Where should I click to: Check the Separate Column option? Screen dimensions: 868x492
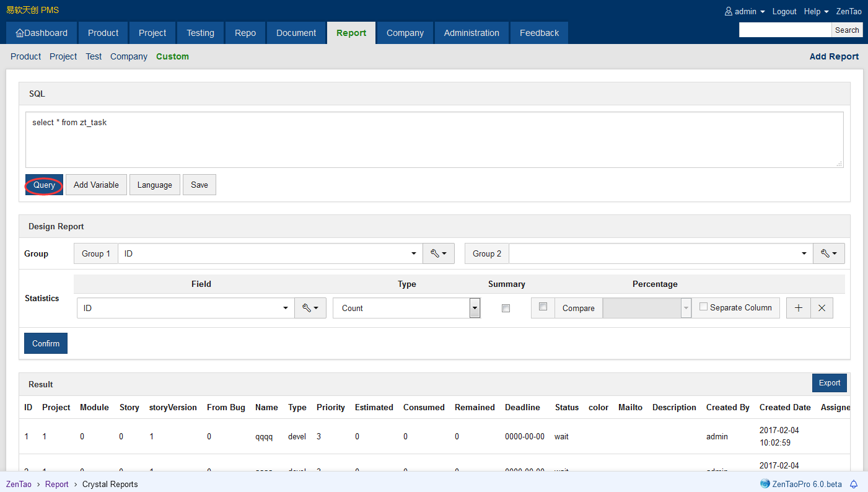click(x=703, y=307)
